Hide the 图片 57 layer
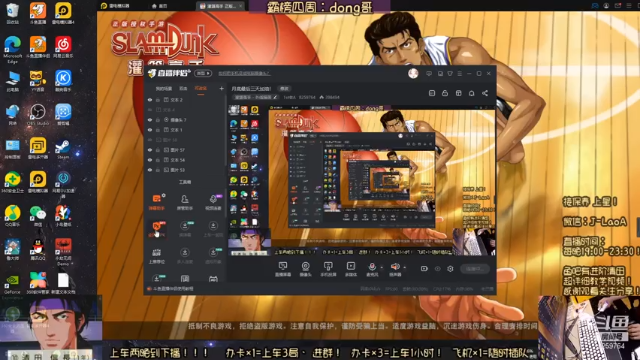The height and width of the screenshot is (360, 640). tap(150, 150)
